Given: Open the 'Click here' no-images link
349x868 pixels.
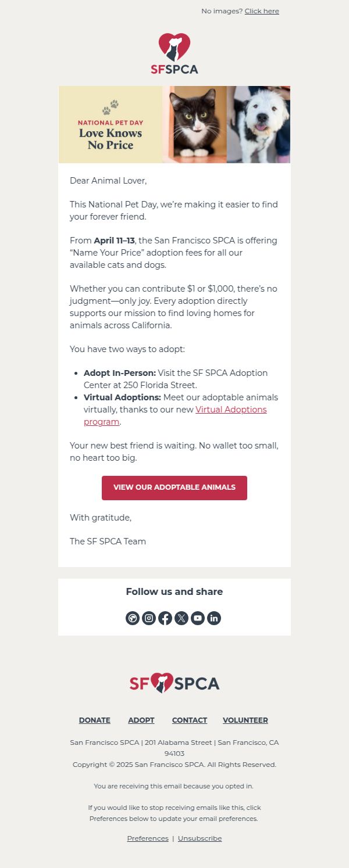Looking at the screenshot, I should coord(262,11).
